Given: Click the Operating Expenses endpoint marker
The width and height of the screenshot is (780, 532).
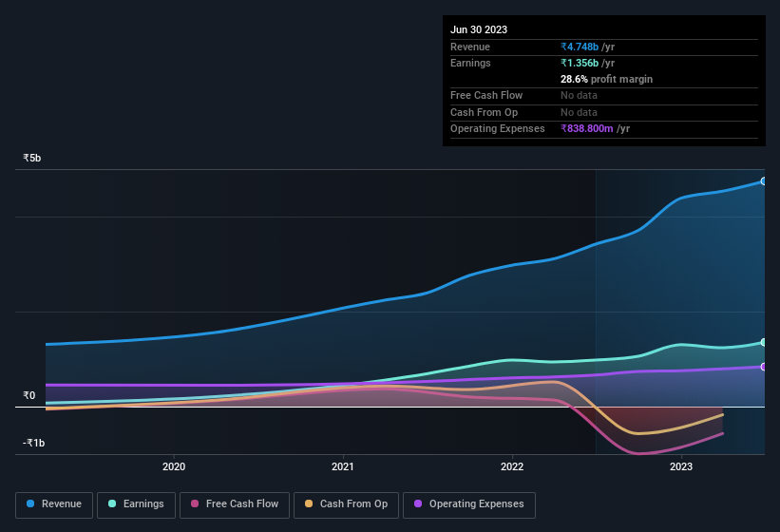Looking at the screenshot, I should (x=764, y=367).
